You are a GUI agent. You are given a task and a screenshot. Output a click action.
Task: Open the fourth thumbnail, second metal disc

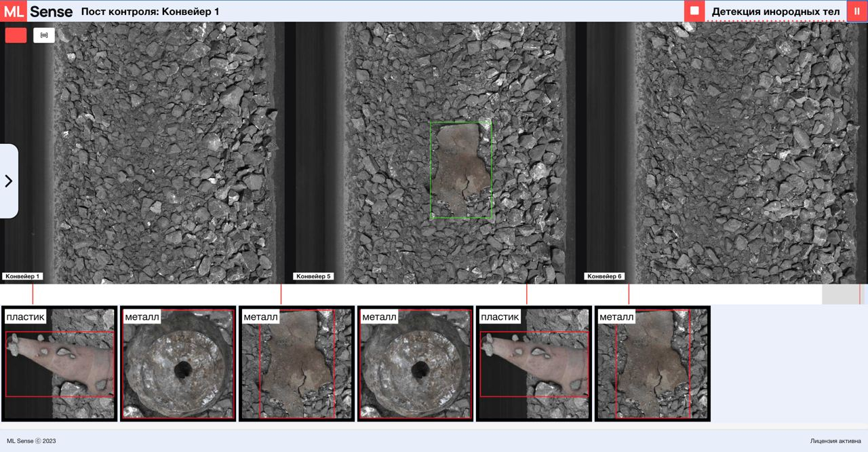point(415,364)
